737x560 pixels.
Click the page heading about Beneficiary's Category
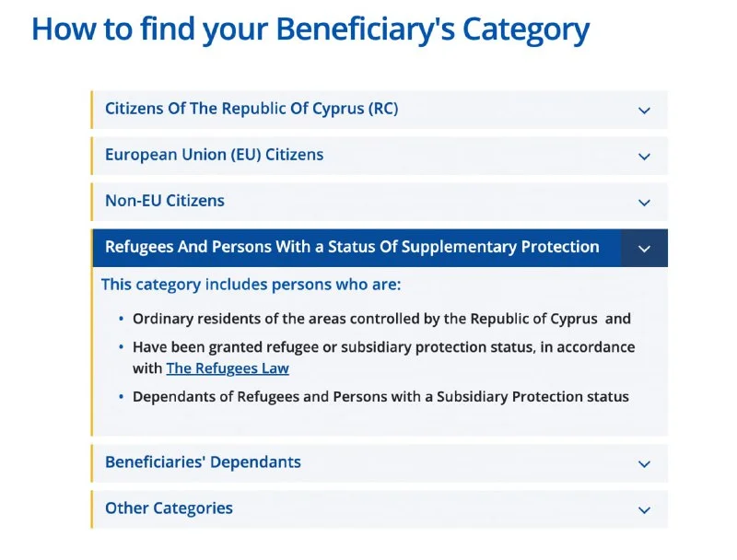[x=310, y=29]
